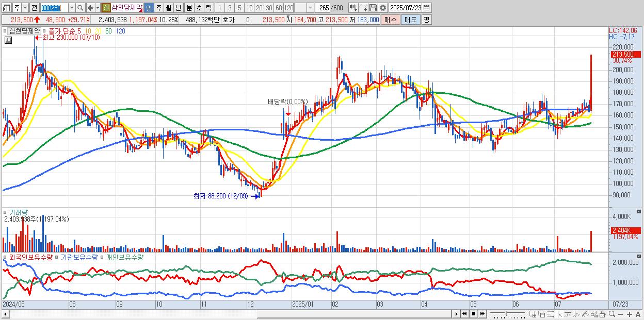Click the zoom magnifier icon in bottom toolbar

click(x=612, y=314)
